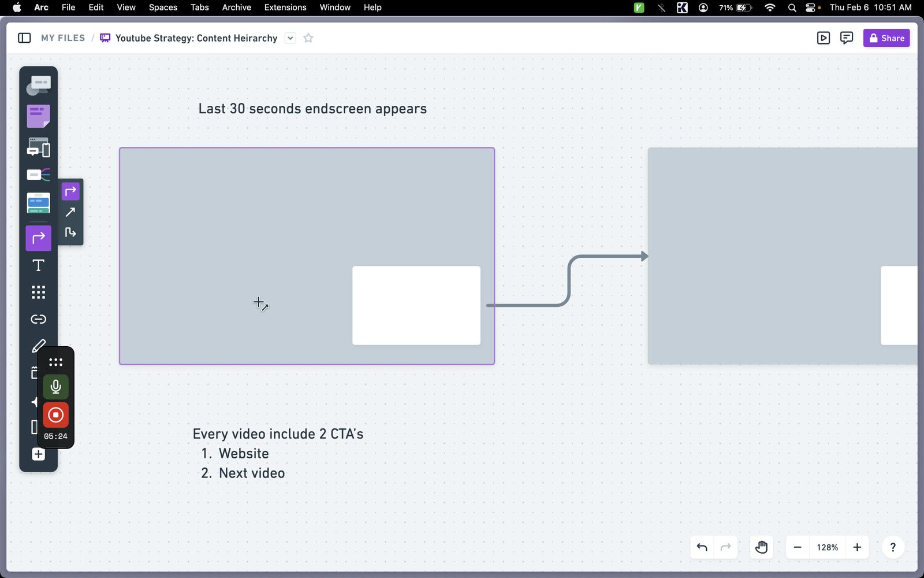924x578 pixels.
Task: Zoom in with the plus button
Action: (x=858, y=547)
